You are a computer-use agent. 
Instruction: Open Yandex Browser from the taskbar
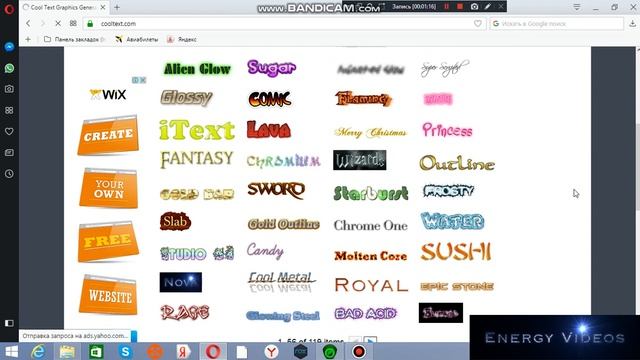271,351
